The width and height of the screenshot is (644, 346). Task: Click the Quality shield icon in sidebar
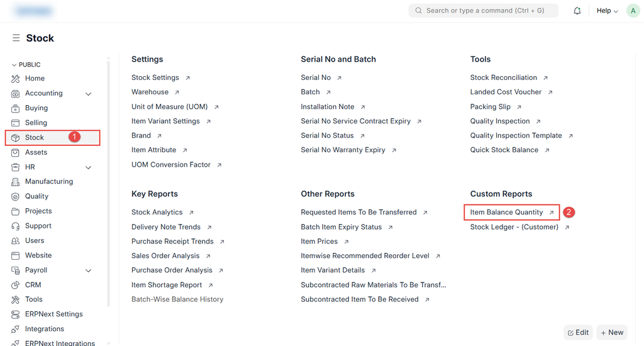[x=16, y=196]
